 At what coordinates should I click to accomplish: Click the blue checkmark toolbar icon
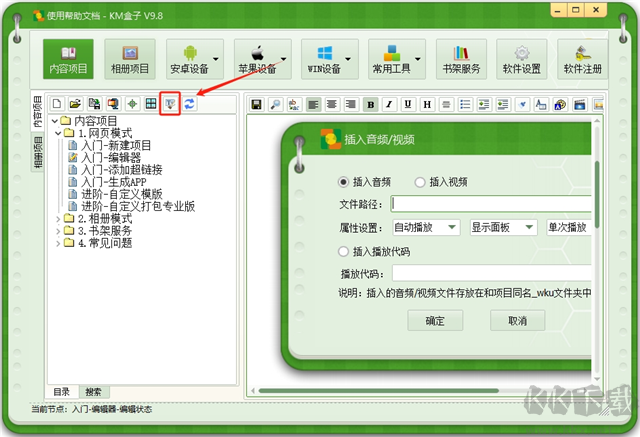[522, 105]
